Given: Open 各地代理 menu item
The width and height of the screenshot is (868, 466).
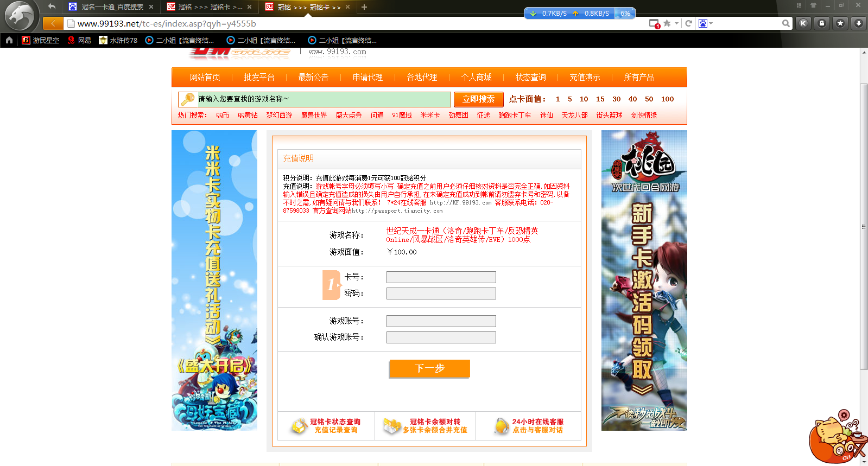Looking at the screenshot, I should tap(422, 78).
